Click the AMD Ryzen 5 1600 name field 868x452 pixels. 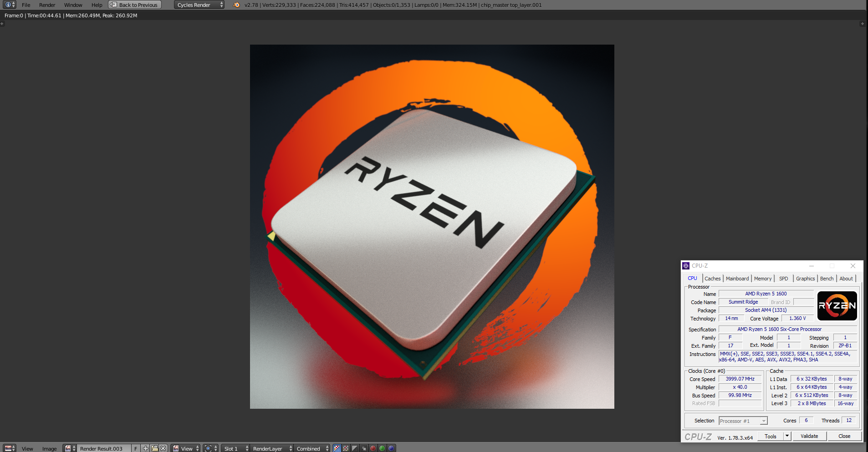766,294
